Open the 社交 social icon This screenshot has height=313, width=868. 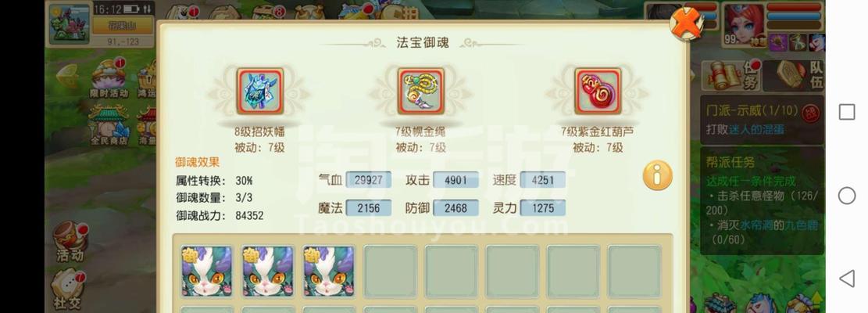click(68, 290)
